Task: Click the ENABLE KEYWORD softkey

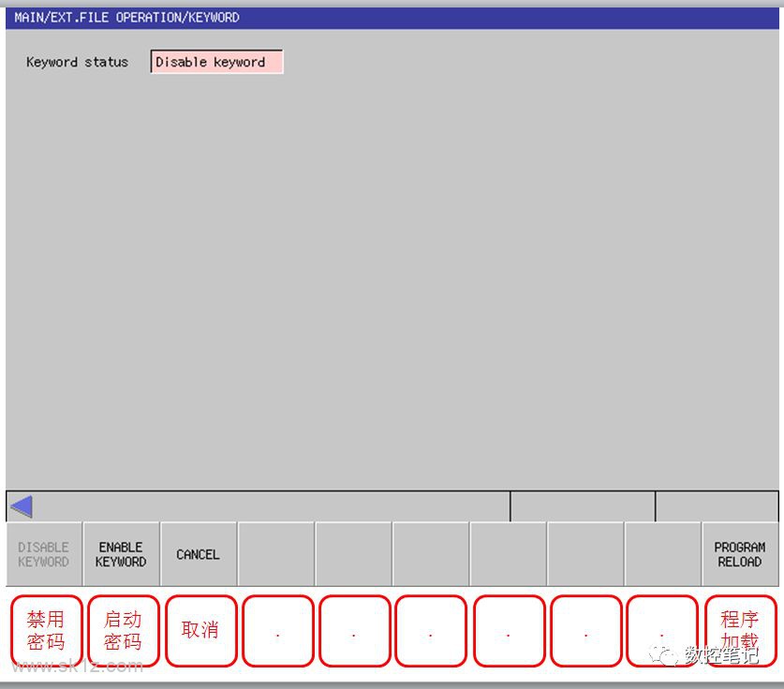Action: 121,554
